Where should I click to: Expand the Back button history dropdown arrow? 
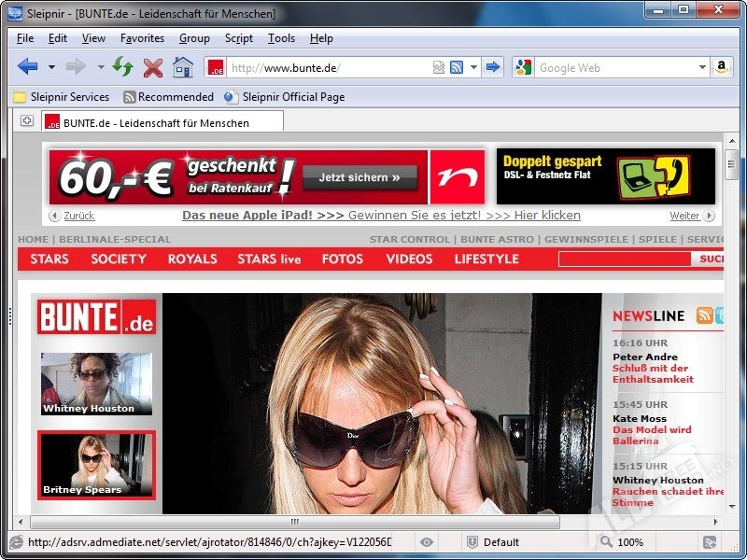click(x=51, y=67)
